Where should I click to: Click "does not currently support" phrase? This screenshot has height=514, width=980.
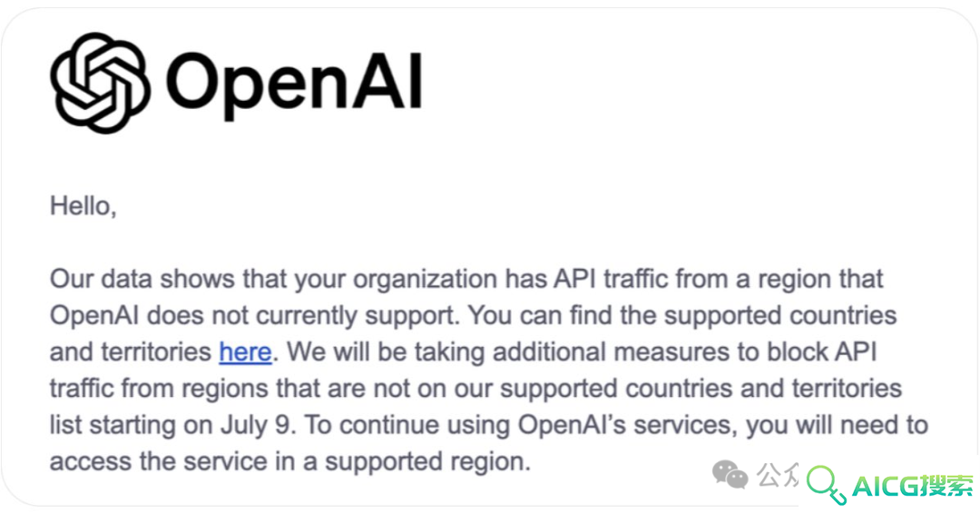pyautogui.click(x=303, y=316)
